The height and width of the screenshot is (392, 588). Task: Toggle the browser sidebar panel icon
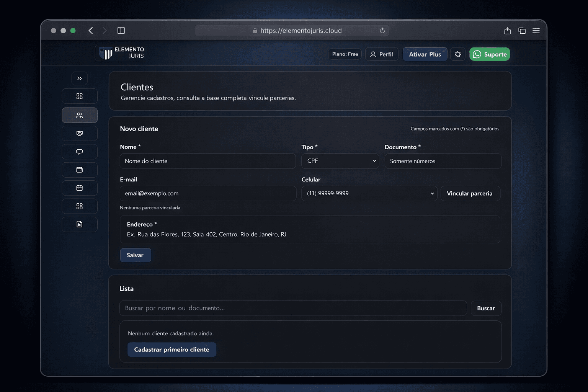[121, 31]
